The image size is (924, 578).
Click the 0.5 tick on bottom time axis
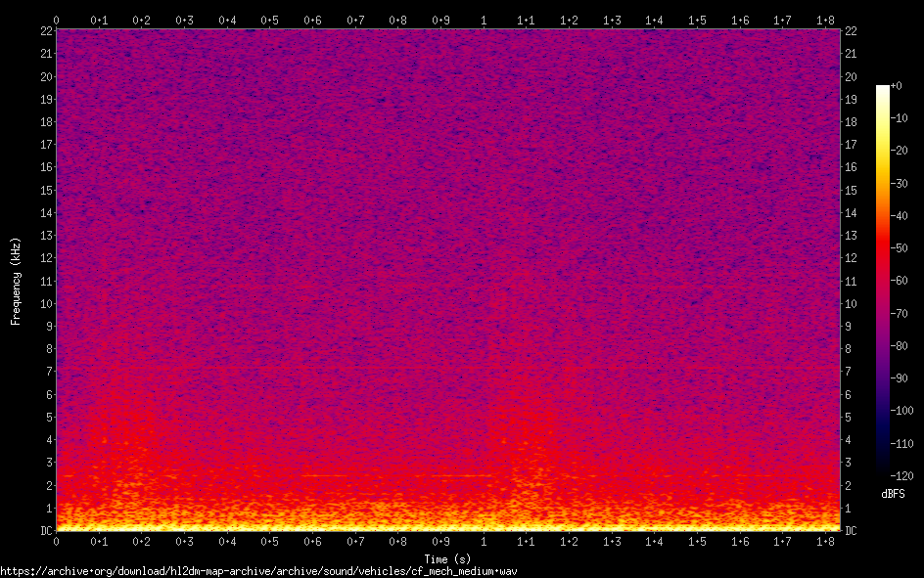tap(270, 542)
